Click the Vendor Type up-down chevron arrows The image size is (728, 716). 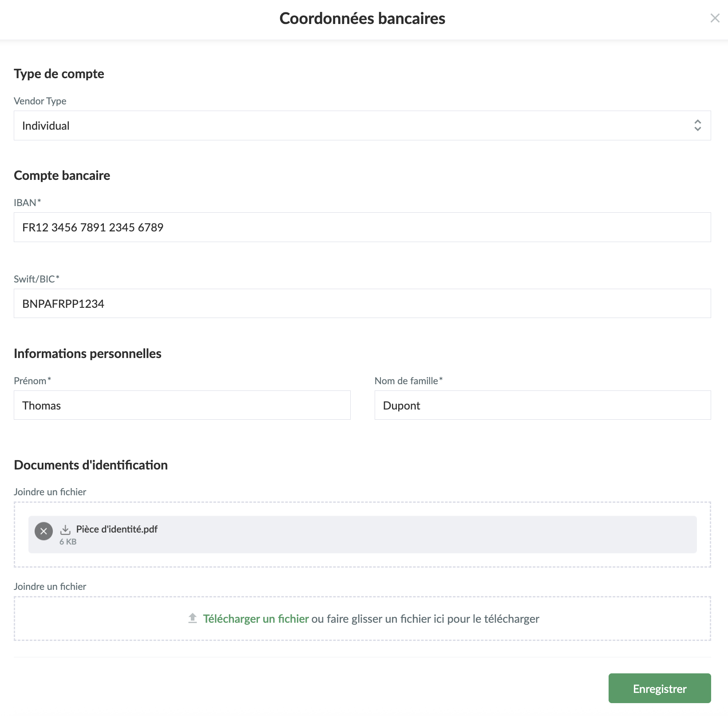697,125
